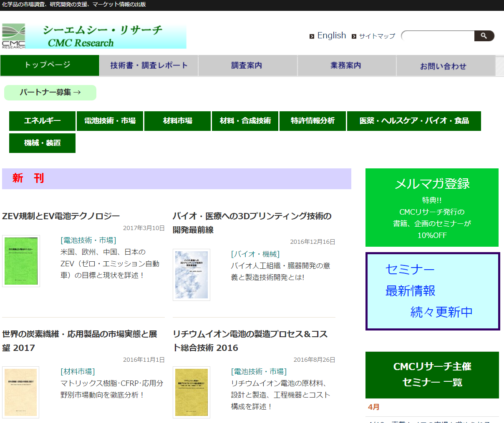Click the [電池技術・市場] tag under ZEV report

[88, 240]
